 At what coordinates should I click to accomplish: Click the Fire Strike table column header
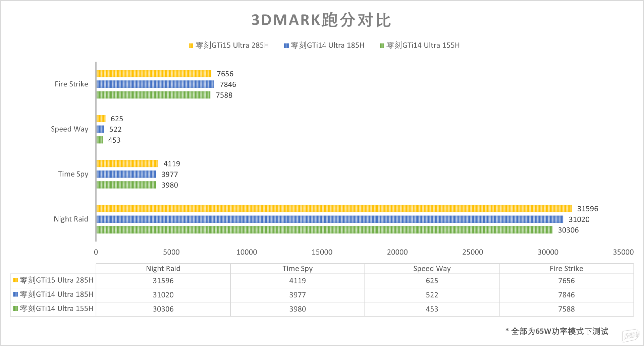(567, 269)
